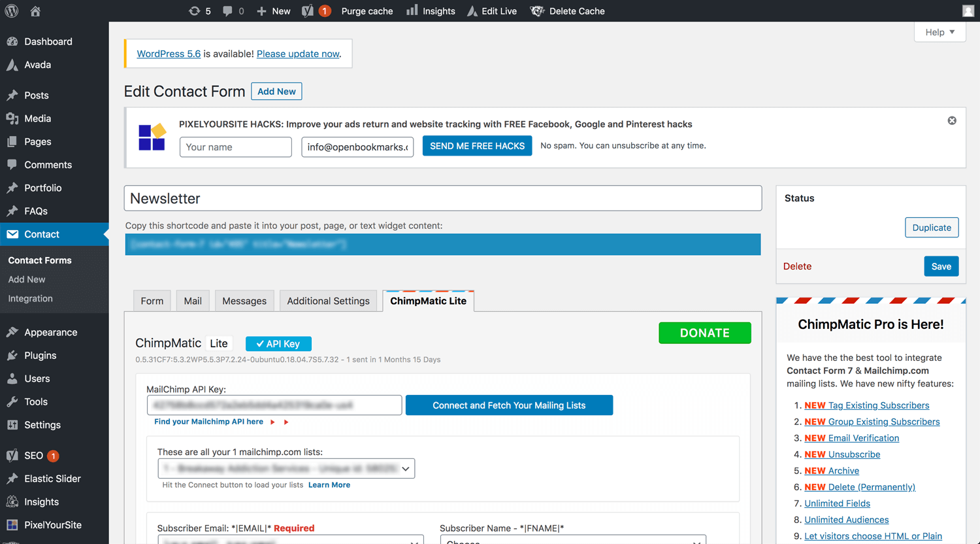980x544 pixels.
Task: Visit site via home icon
Action: pyautogui.click(x=35, y=11)
